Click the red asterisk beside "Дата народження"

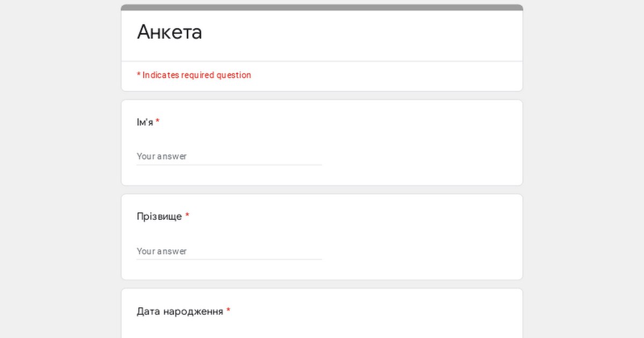[228, 311]
